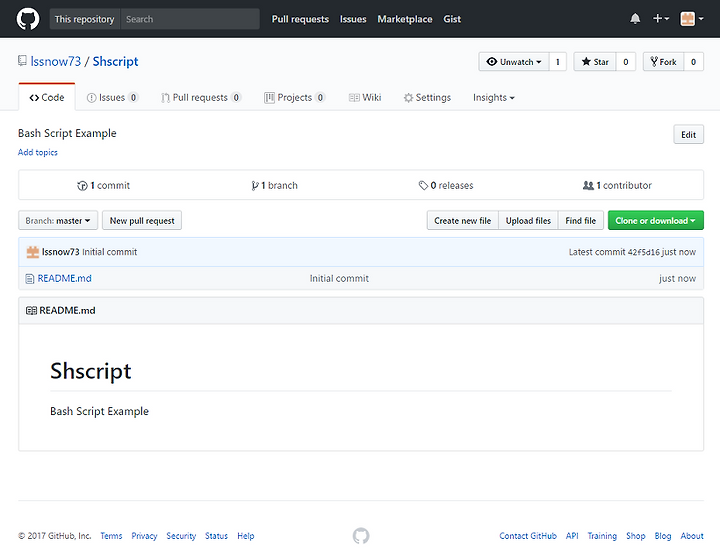Open Marketplace in the header

click(x=405, y=19)
